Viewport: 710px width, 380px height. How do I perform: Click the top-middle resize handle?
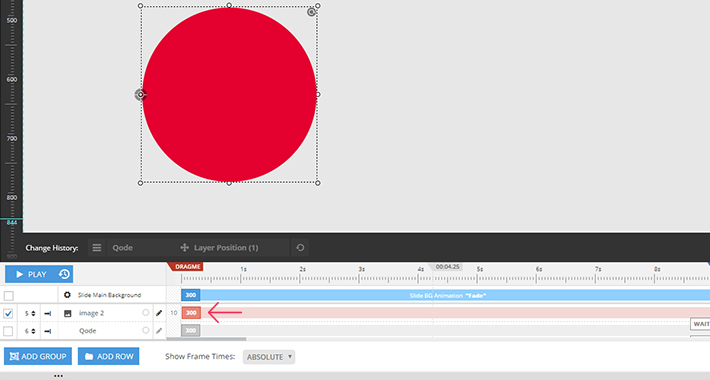pyautogui.click(x=229, y=5)
